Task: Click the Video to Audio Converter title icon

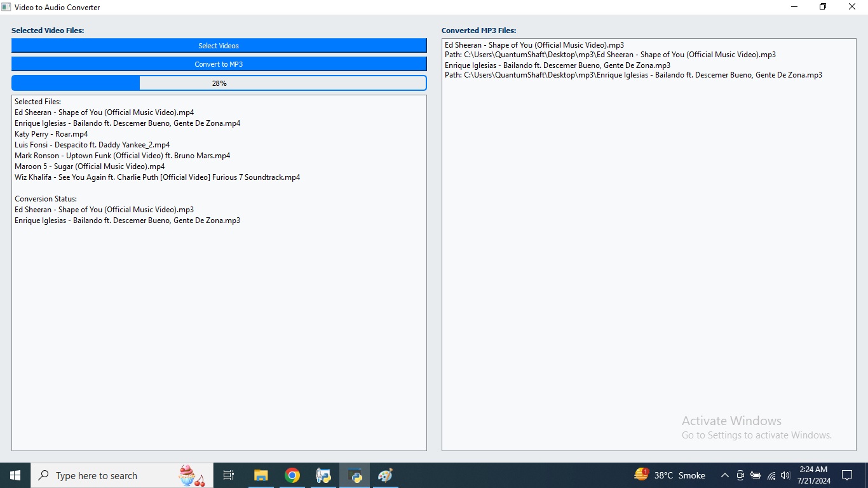Action: tap(7, 7)
